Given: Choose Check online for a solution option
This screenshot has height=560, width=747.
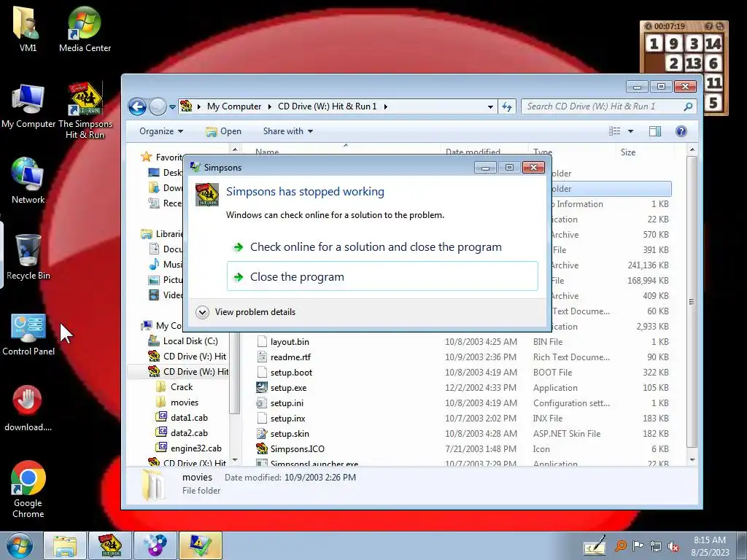Looking at the screenshot, I should tap(382, 247).
